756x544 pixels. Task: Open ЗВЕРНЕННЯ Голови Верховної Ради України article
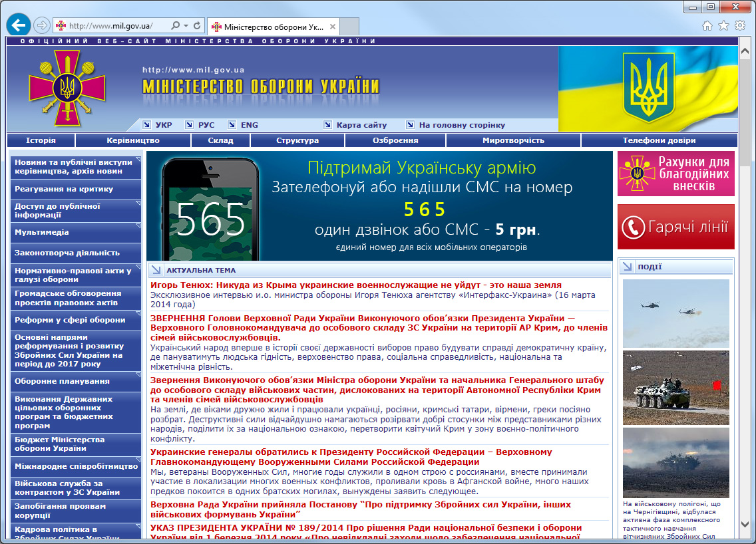[379, 328]
